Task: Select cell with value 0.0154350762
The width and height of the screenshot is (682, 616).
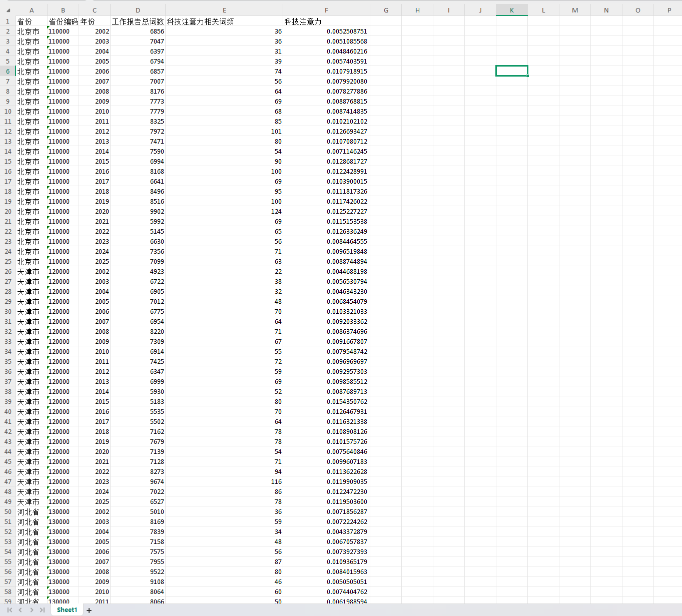Action: point(327,402)
